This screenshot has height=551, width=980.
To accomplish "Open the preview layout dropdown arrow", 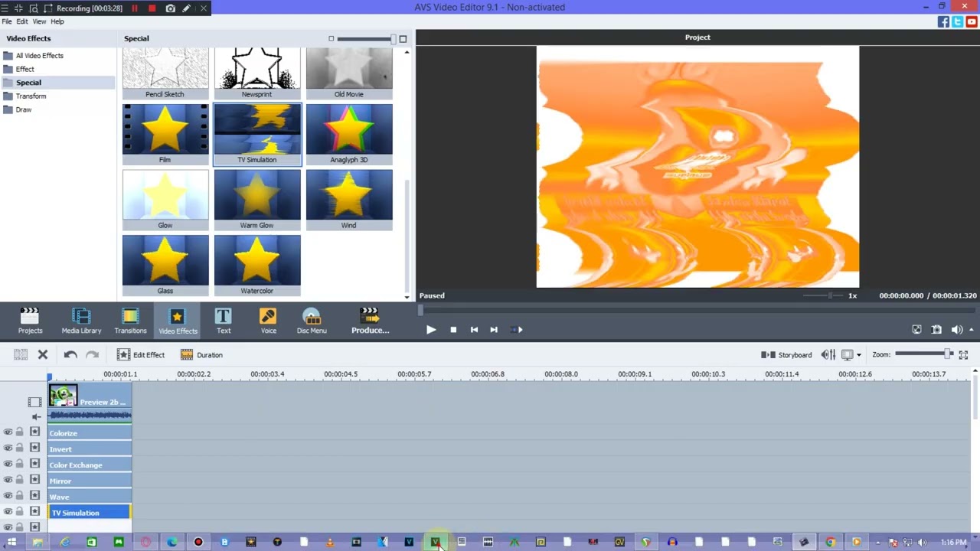I will (x=858, y=354).
